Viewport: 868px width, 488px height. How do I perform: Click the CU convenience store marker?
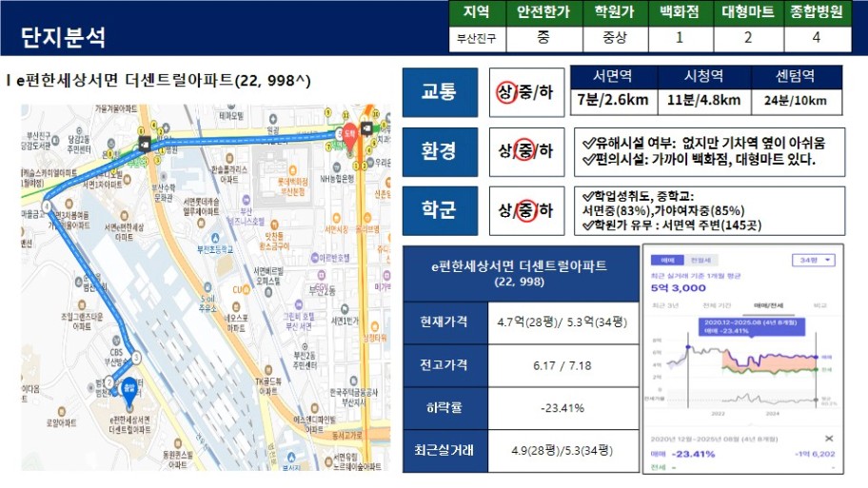tap(247, 289)
